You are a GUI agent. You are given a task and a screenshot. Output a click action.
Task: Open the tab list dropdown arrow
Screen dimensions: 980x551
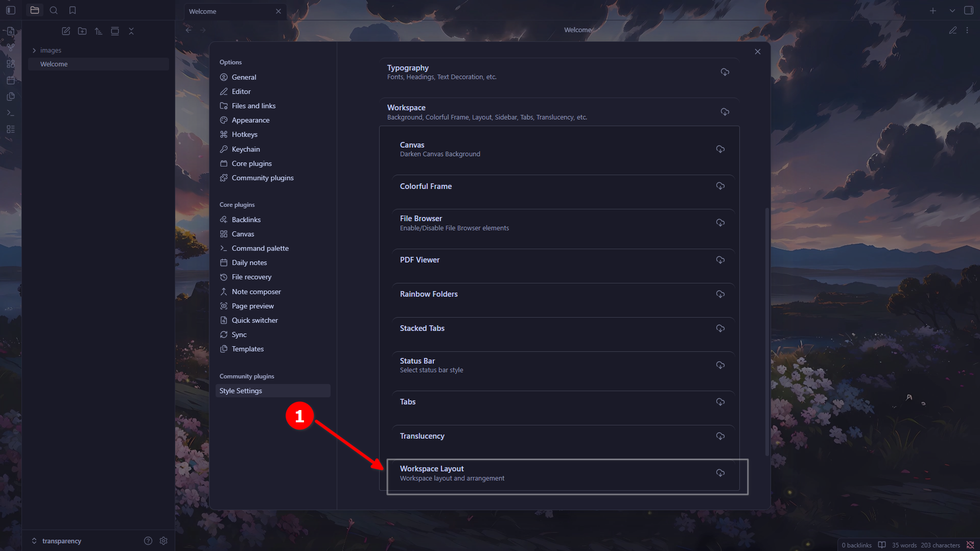952,11
